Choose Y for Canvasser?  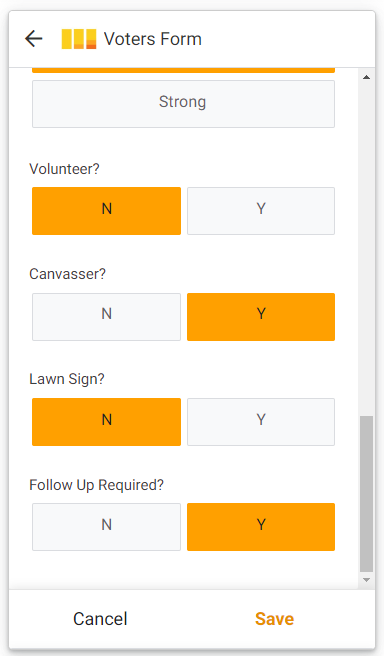261,317
